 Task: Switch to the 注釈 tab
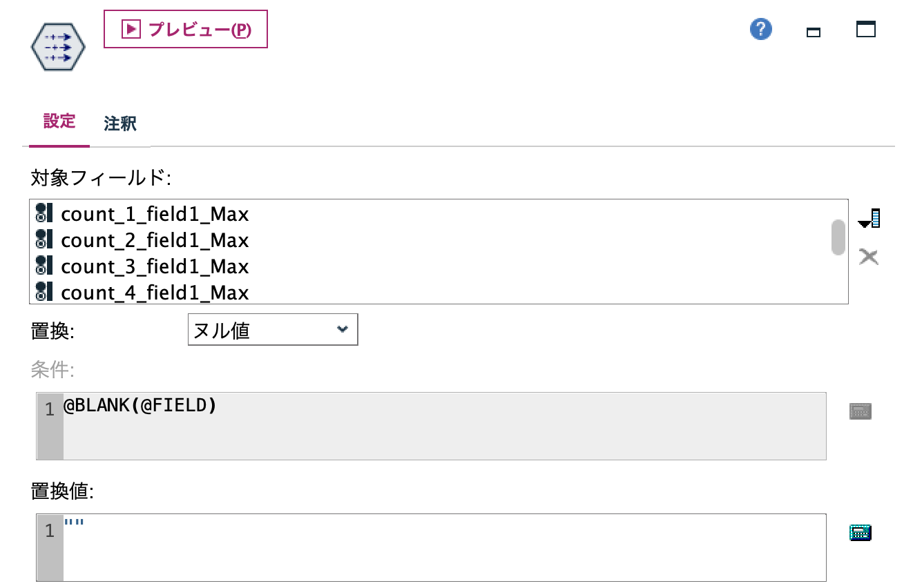(x=119, y=124)
